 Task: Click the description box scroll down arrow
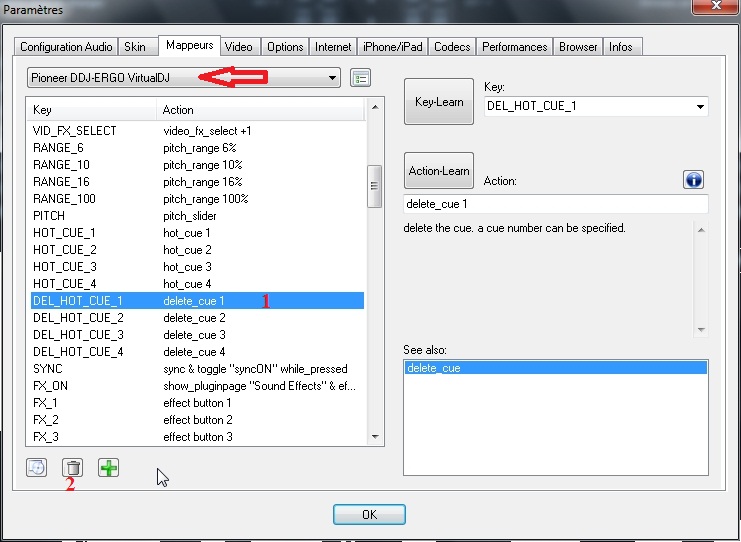pyautogui.click(x=701, y=329)
